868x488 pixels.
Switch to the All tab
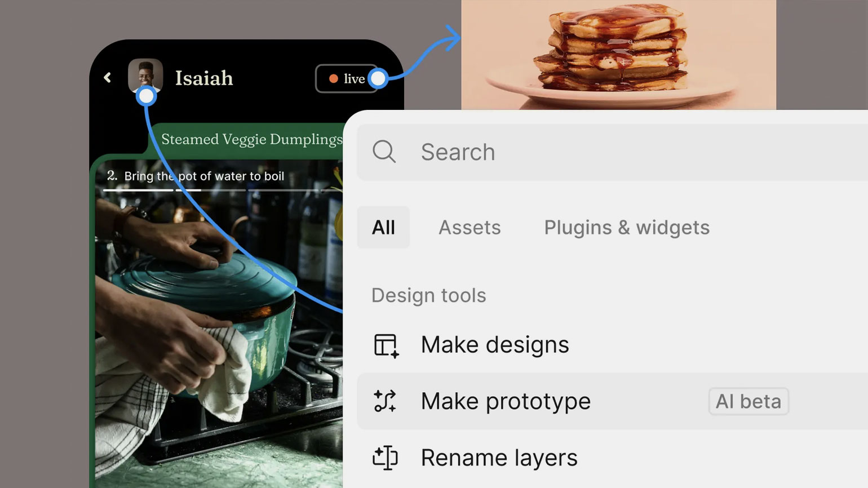click(x=383, y=228)
